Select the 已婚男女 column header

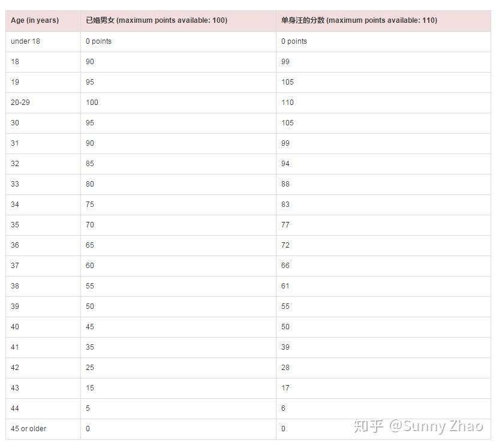click(x=157, y=20)
